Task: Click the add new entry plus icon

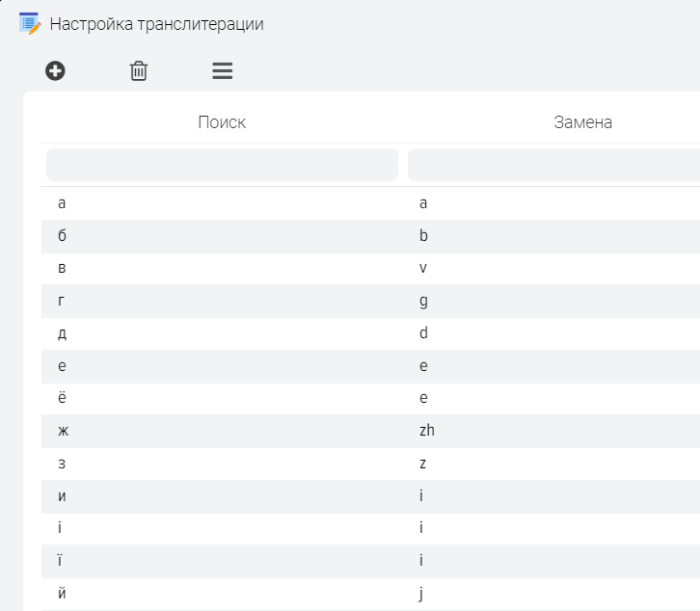Action: [56, 70]
